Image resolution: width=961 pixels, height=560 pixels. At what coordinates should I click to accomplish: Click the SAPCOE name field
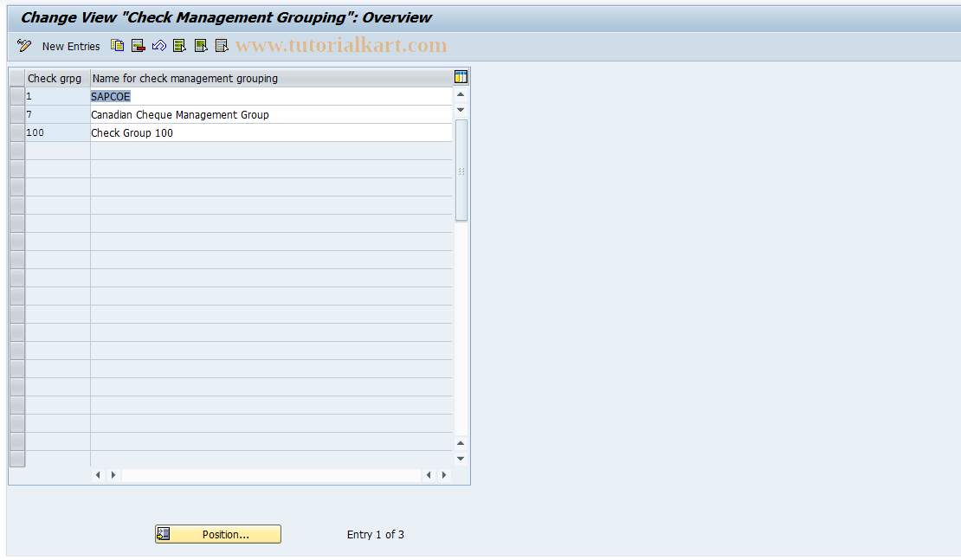(x=271, y=96)
